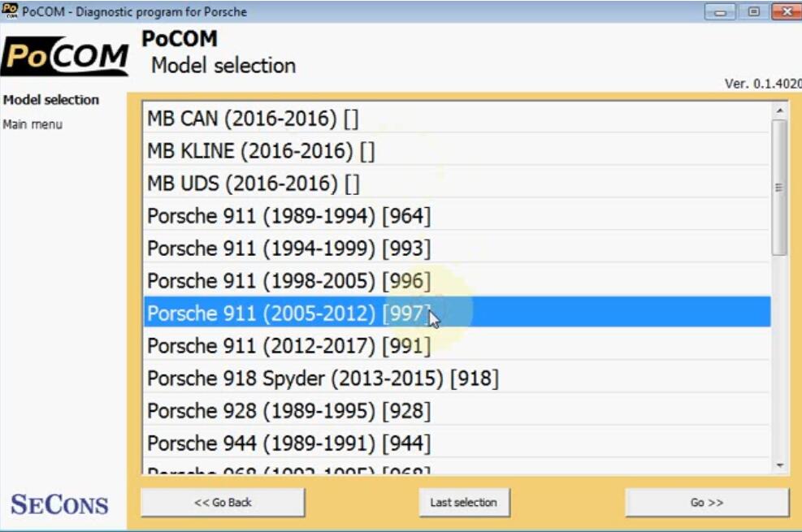Click the model list scroll-up arrow
The height and width of the screenshot is (532, 802).
click(x=779, y=110)
